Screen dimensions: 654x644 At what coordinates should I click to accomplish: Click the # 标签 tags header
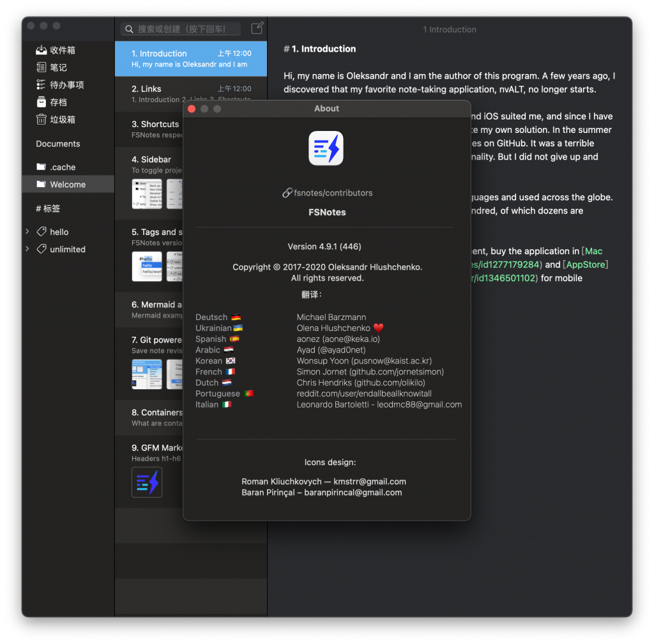click(48, 208)
